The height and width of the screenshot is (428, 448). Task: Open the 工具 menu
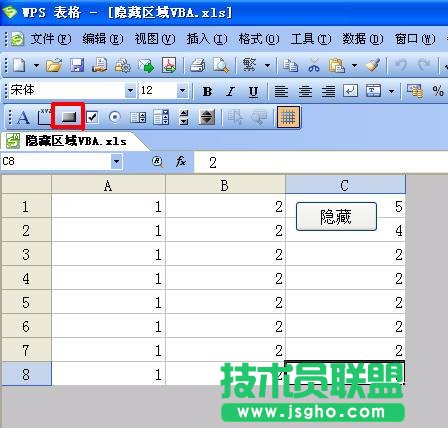pos(311,39)
